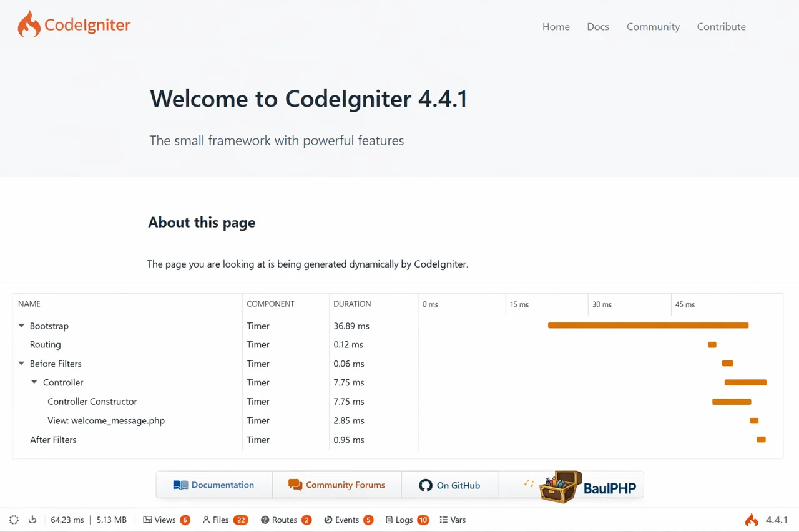Collapse the Before Filters timeline row

(21, 364)
